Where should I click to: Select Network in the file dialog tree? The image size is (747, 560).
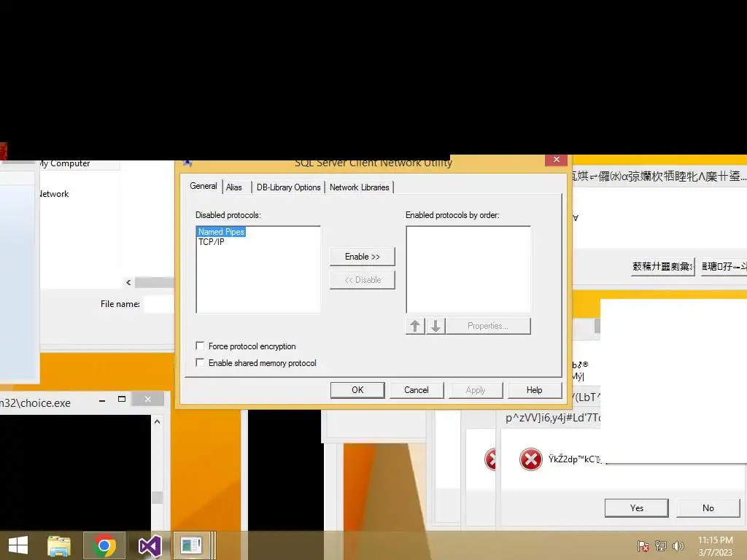tap(54, 194)
